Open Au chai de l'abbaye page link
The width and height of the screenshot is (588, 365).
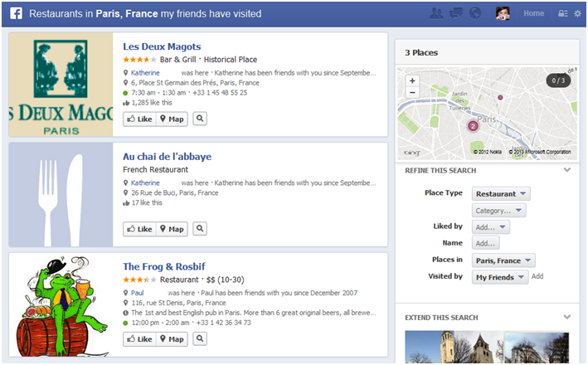[167, 157]
